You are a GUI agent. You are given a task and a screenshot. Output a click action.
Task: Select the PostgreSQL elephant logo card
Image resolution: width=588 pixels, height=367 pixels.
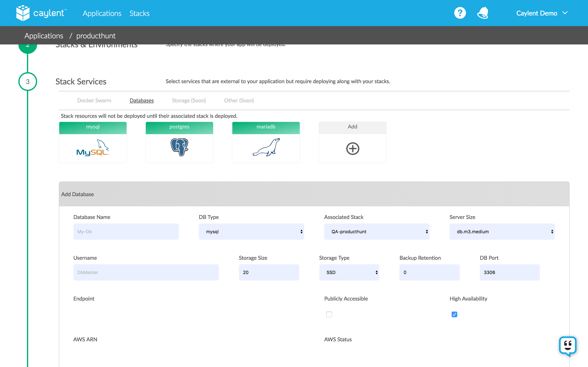(x=179, y=147)
